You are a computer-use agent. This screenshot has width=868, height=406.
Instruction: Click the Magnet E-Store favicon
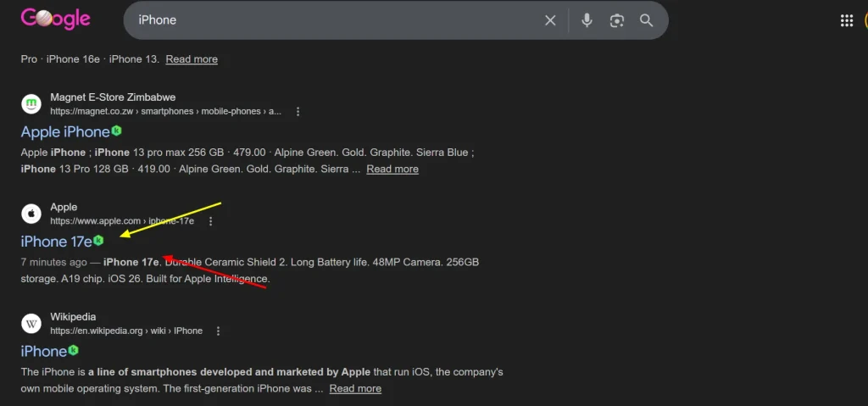[31, 104]
